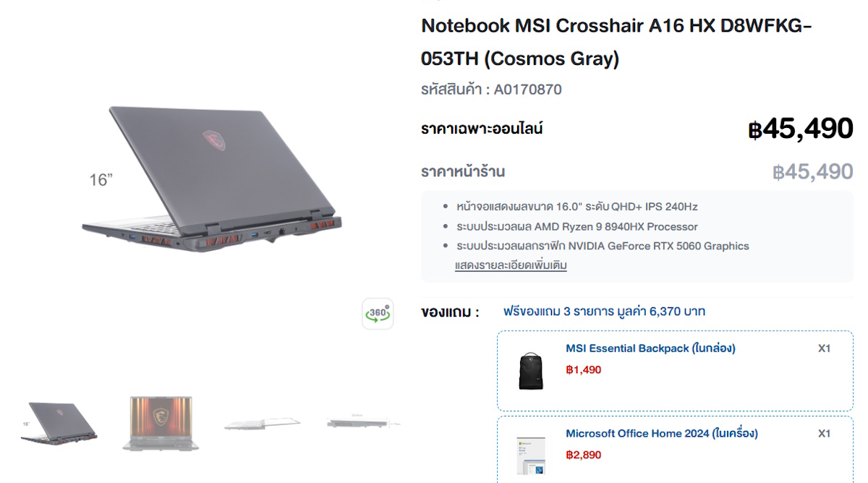
Task: Click the free gifts 6,370 baht text
Action: click(604, 312)
